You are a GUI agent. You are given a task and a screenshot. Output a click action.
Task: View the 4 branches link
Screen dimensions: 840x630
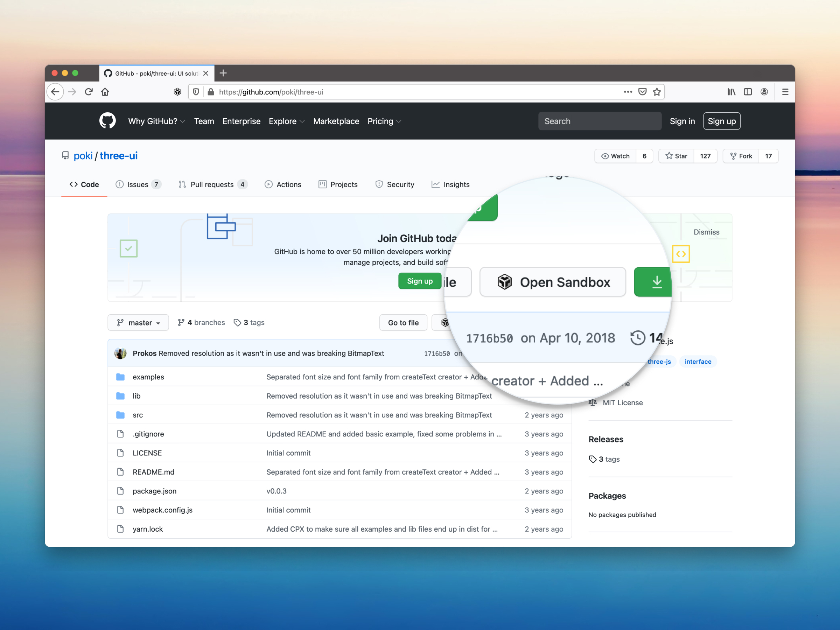tap(201, 322)
